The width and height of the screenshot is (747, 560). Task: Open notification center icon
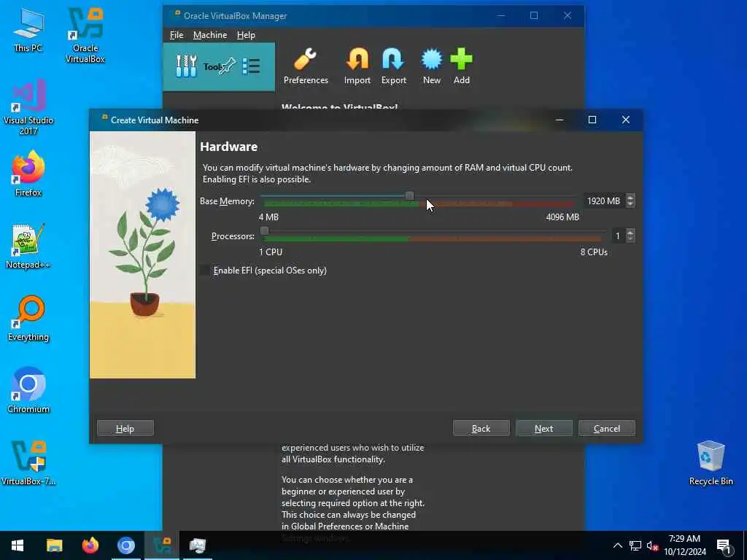click(724, 546)
